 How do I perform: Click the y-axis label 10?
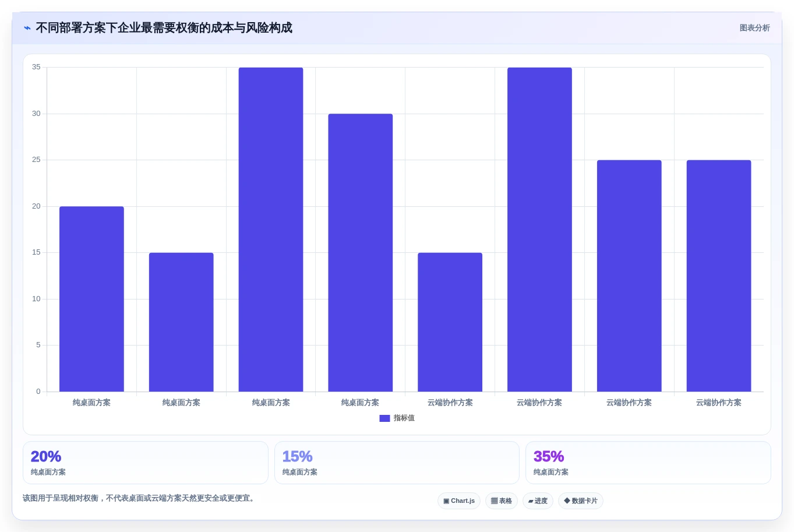[x=36, y=299]
